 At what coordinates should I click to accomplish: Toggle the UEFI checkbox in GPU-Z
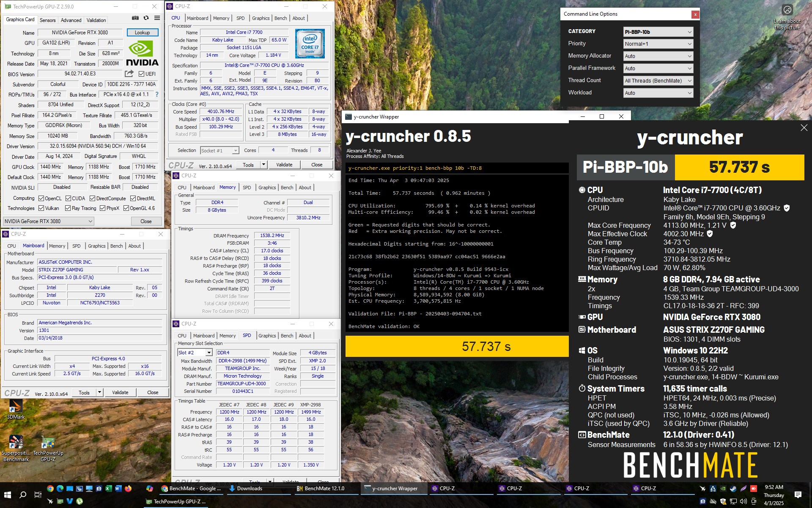click(x=142, y=74)
